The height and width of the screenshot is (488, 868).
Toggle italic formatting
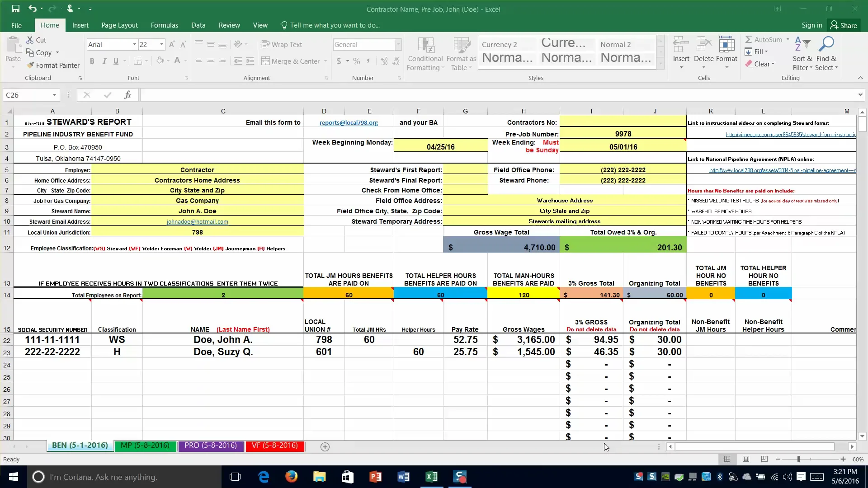pos(104,61)
